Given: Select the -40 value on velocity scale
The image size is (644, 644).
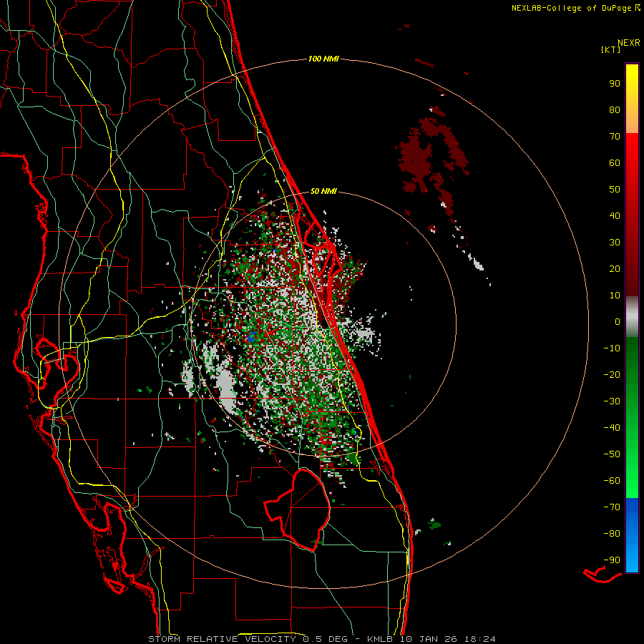Looking at the screenshot, I should pyautogui.click(x=612, y=428).
